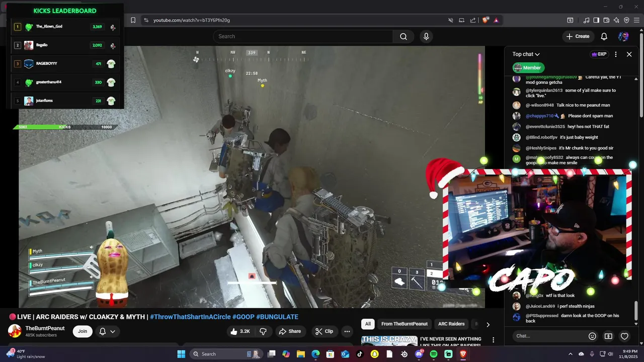The image size is (644, 362).
Task: Click username @chappys710 in chat
Action: point(539,116)
